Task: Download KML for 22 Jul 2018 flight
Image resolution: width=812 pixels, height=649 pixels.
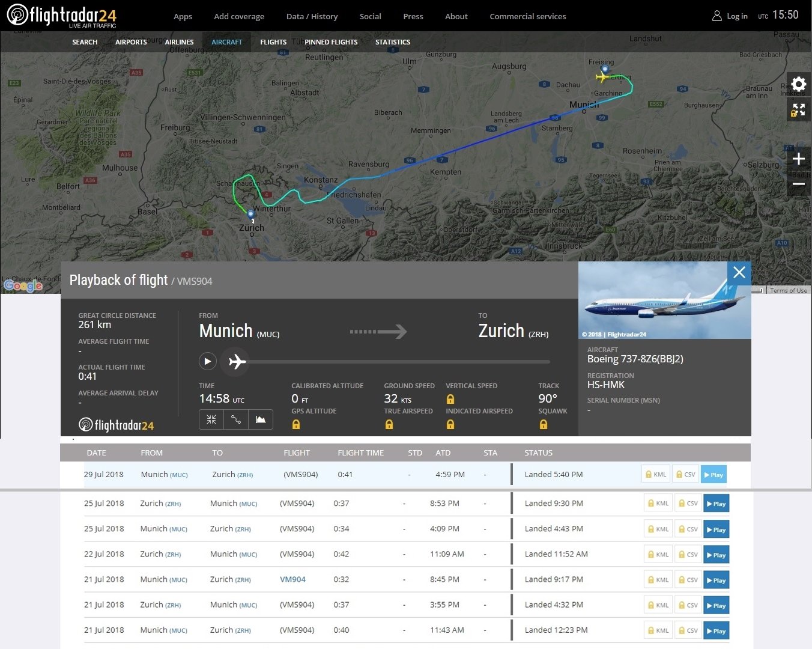Action: coord(658,555)
